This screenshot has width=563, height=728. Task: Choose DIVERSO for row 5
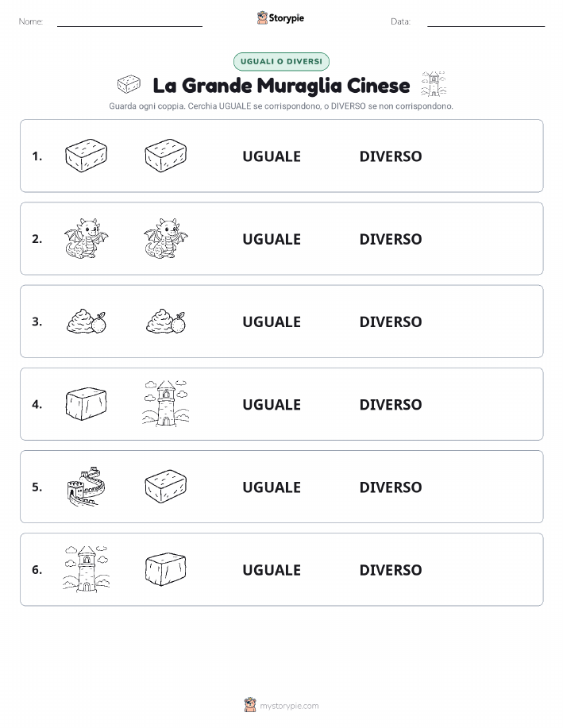click(391, 487)
